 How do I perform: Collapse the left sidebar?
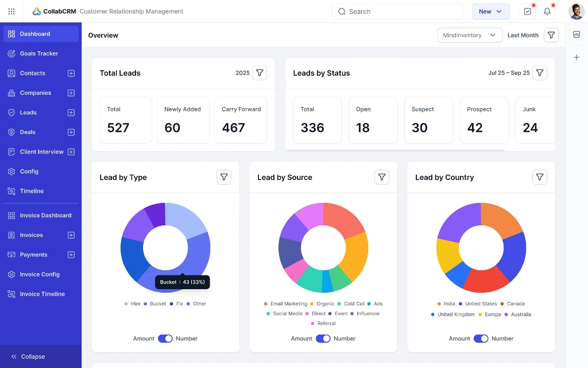point(29,356)
